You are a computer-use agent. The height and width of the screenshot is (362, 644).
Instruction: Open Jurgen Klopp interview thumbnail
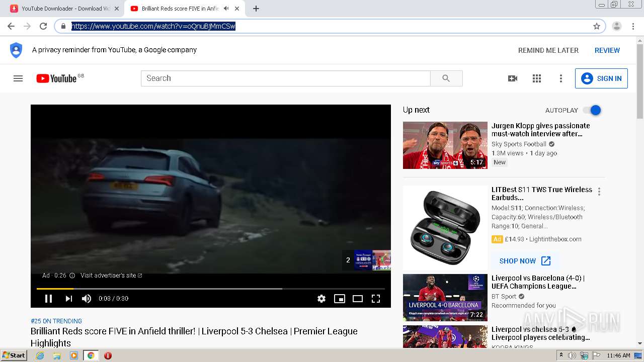445,145
